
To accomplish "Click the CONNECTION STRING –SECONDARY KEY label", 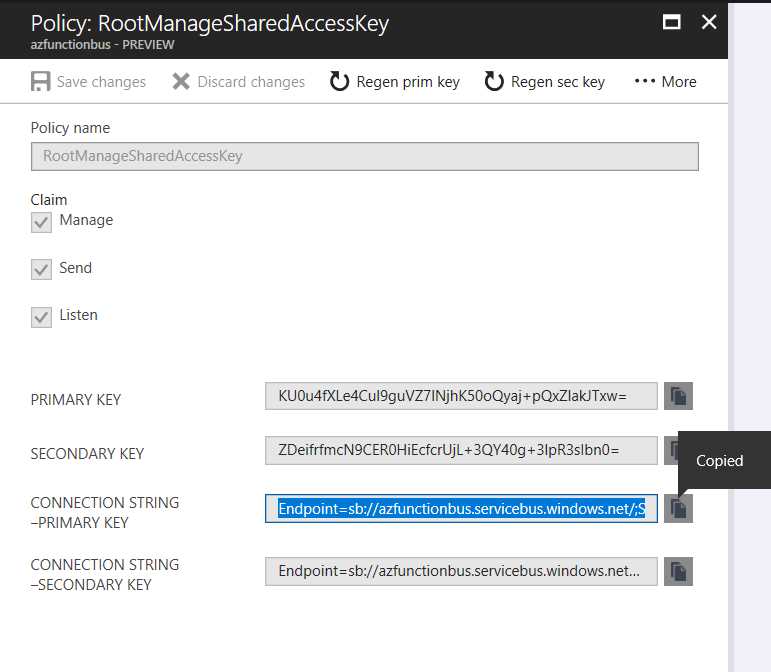I will tap(105, 575).
